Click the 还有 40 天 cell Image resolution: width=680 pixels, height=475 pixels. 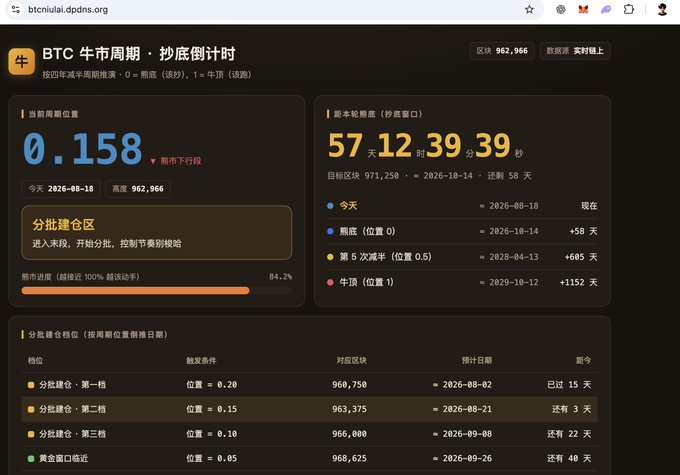click(569, 458)
